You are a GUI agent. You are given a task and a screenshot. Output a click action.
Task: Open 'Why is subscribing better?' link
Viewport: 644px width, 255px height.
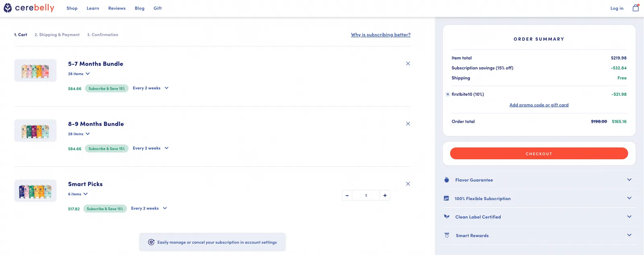pyautogui.click(x=381, y=35)
